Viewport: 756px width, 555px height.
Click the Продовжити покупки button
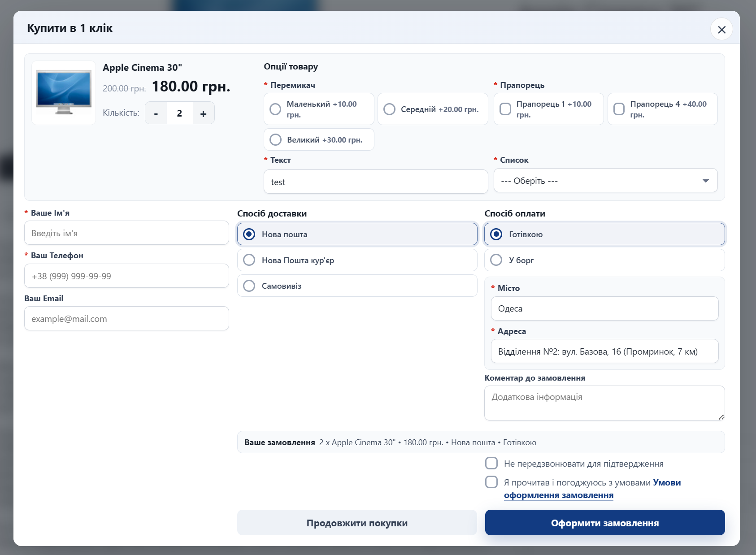click(357, 523)
